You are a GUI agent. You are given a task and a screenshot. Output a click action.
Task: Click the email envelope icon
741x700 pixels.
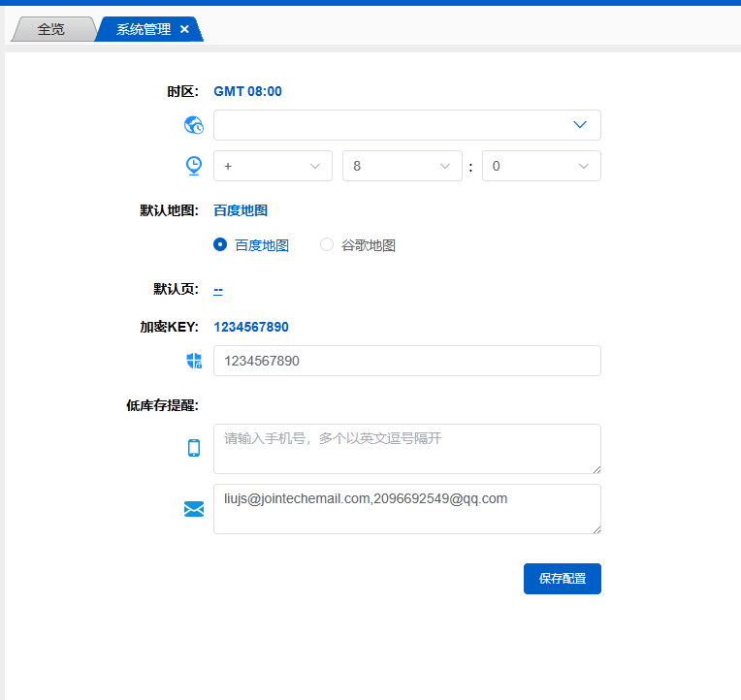coord(194,509)
